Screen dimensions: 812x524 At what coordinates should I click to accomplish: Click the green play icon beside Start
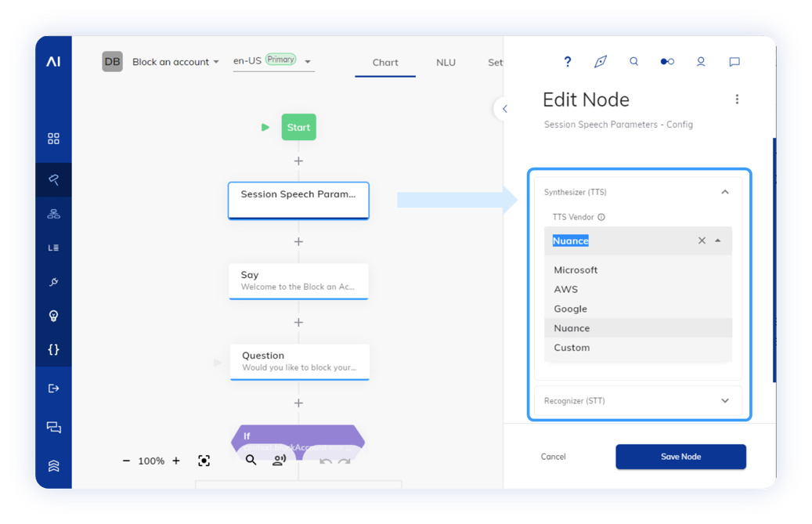click(265, 128)
